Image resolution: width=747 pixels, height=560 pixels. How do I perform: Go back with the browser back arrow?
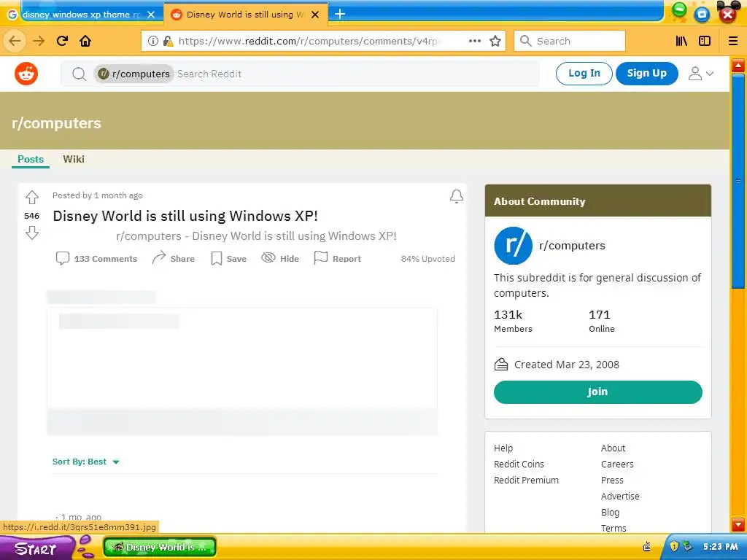click(x=15, y=41)
